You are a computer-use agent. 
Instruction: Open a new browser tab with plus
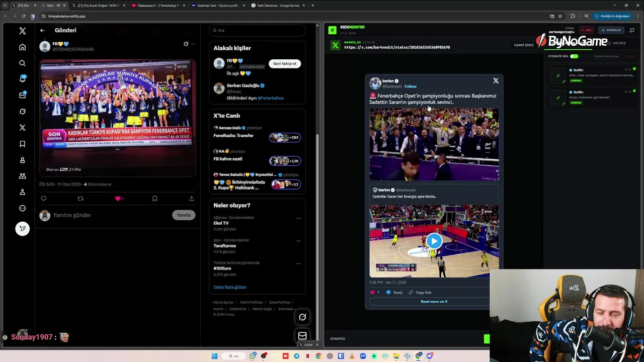click(x=312, y=6)
